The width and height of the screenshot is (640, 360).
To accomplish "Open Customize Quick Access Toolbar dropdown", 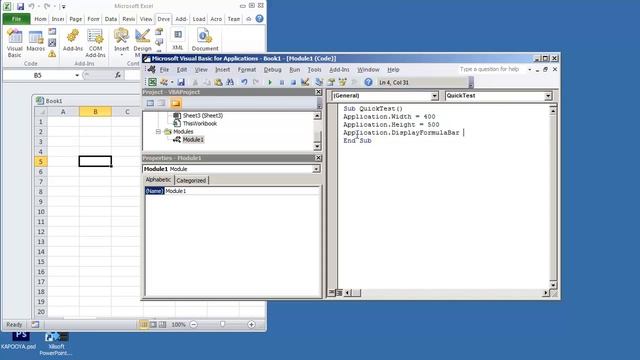I will (x=64, y=7).
